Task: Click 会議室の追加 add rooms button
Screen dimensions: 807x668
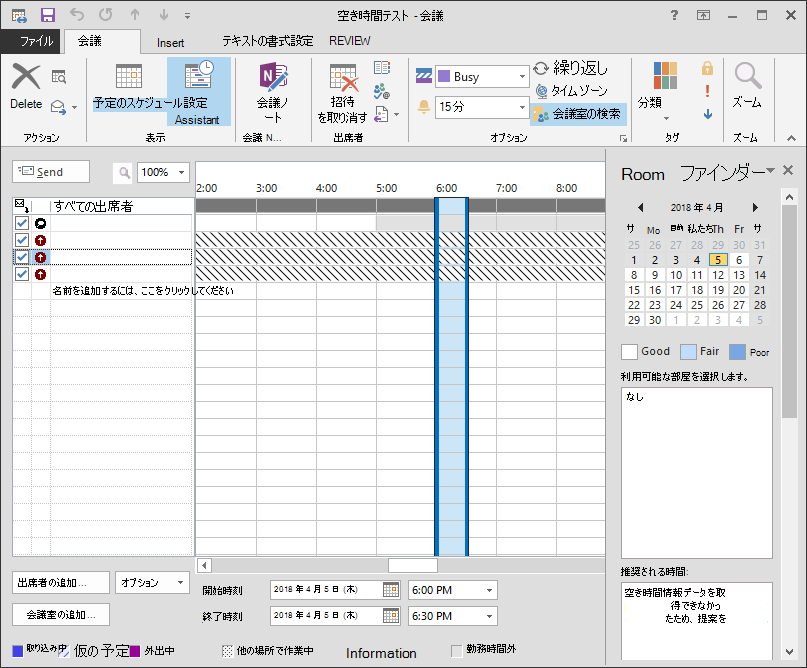Action: [61, 614]
